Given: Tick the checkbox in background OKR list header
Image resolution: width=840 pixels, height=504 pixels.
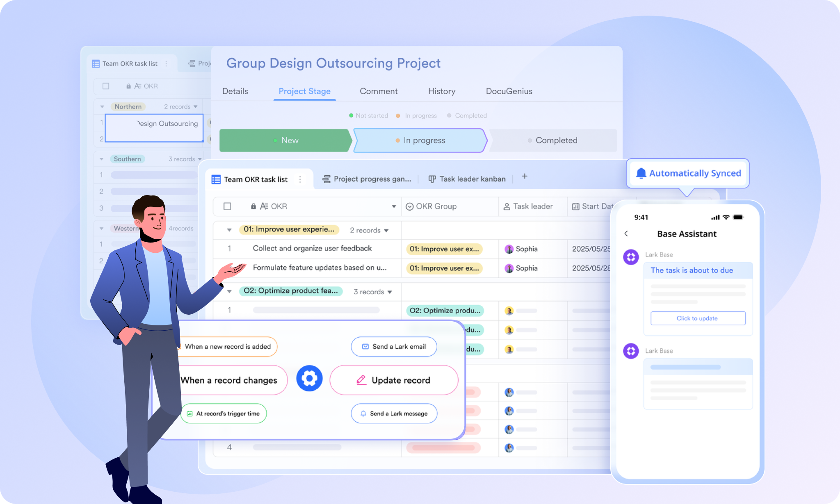Looking at the screenshot, I should [106, 86].
